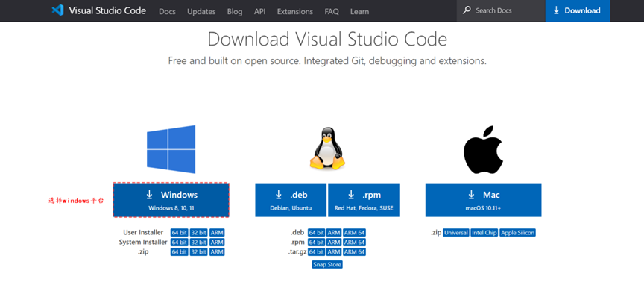
Task: Click the download arrow on Mac button
Action: (472, 195)
